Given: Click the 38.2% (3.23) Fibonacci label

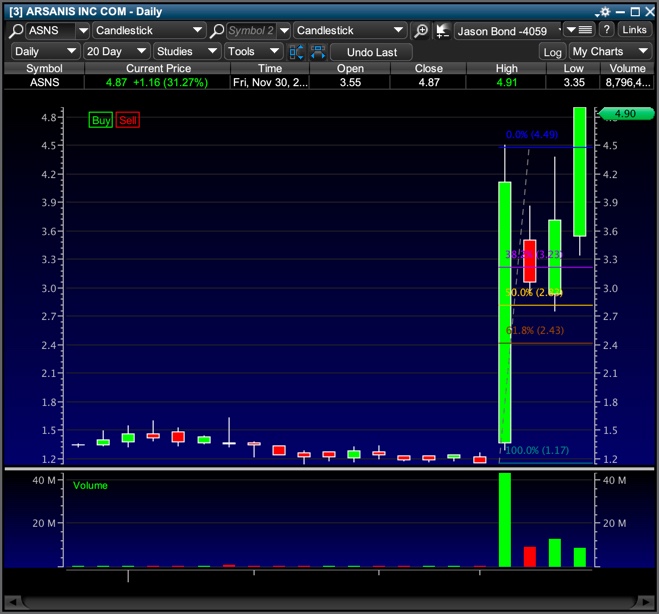Looking at the screenshot, I should (x=533, y=254).
